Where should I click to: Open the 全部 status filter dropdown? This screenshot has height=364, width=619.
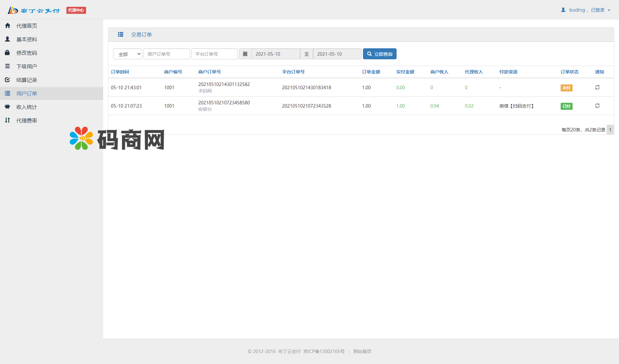pos(127,54)
